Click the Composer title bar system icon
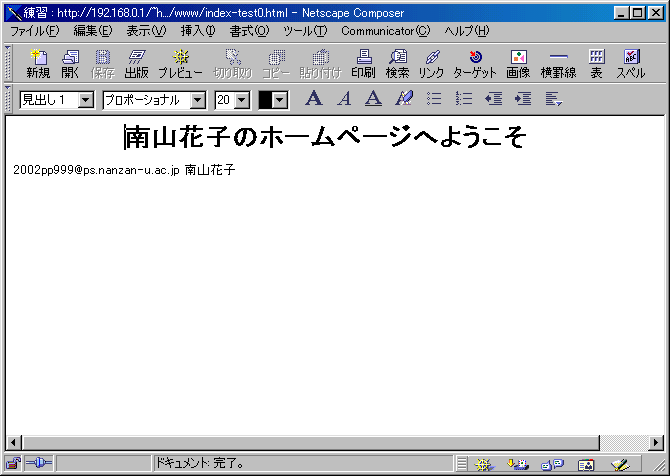The width and height of the screenshot is (670, 476). coord(14,13)
